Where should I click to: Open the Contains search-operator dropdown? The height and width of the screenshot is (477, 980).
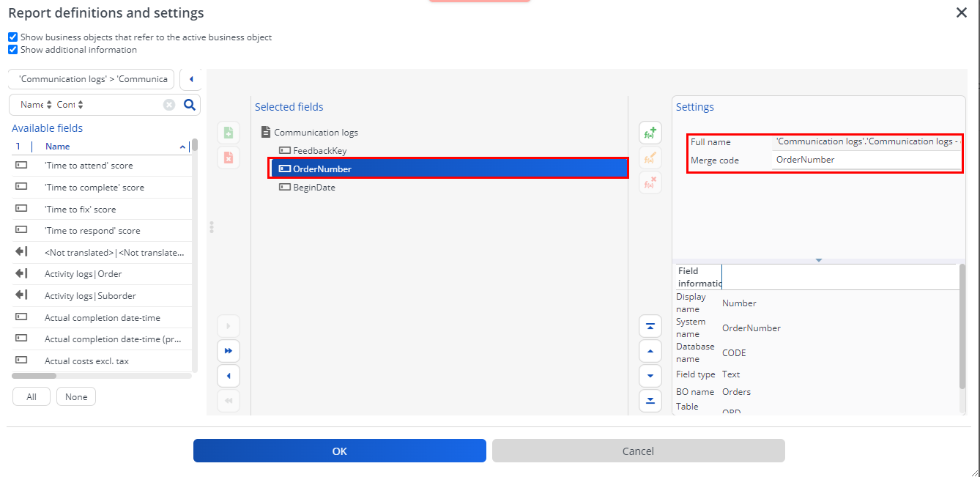70,105
